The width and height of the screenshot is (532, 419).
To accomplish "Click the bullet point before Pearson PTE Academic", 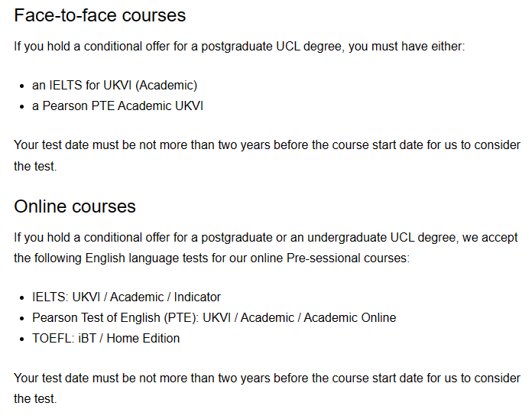I will pos(22,107).
